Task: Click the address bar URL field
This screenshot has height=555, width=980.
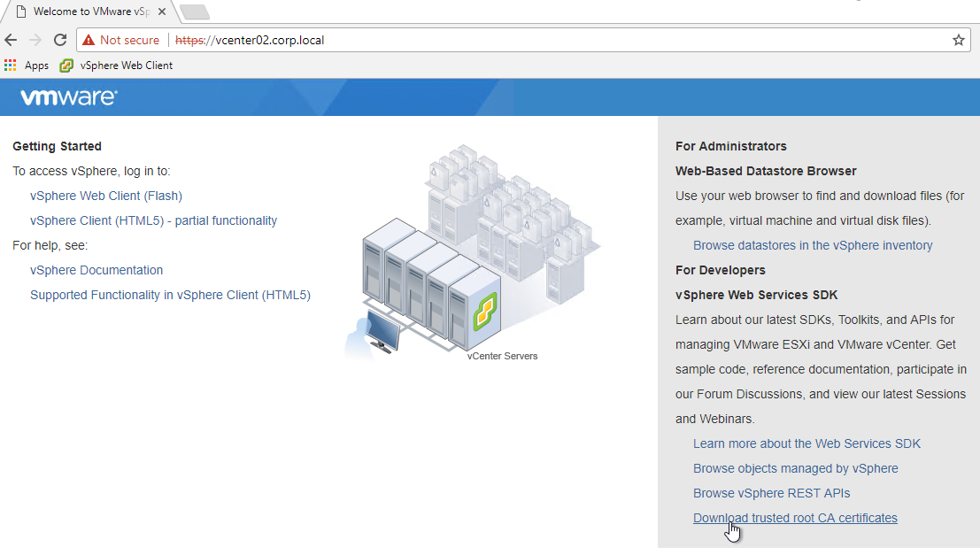Action: [531, 40]
